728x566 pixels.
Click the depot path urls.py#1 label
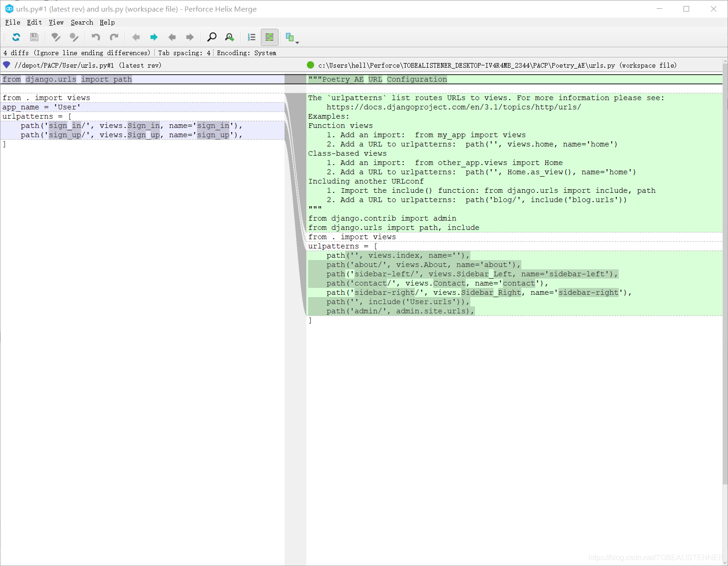(88, 65)
